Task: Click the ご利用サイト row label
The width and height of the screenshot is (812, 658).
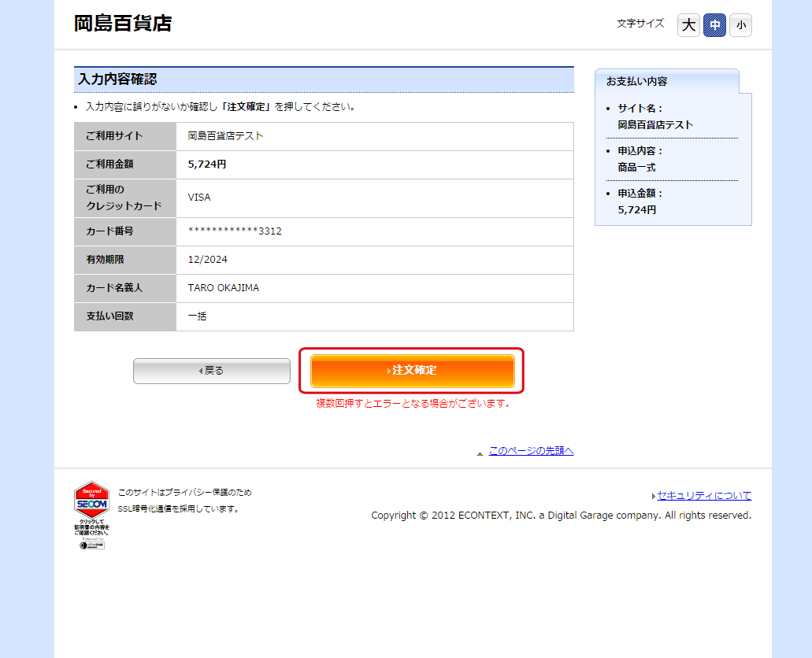Action: pyautogui.click(x=114, y=135)
